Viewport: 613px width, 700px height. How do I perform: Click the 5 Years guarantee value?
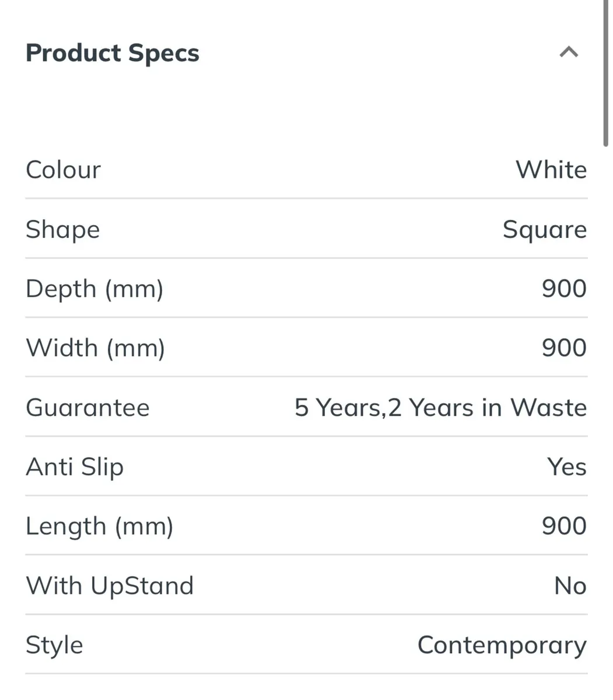pyautogui.click(x=440, y=407)
